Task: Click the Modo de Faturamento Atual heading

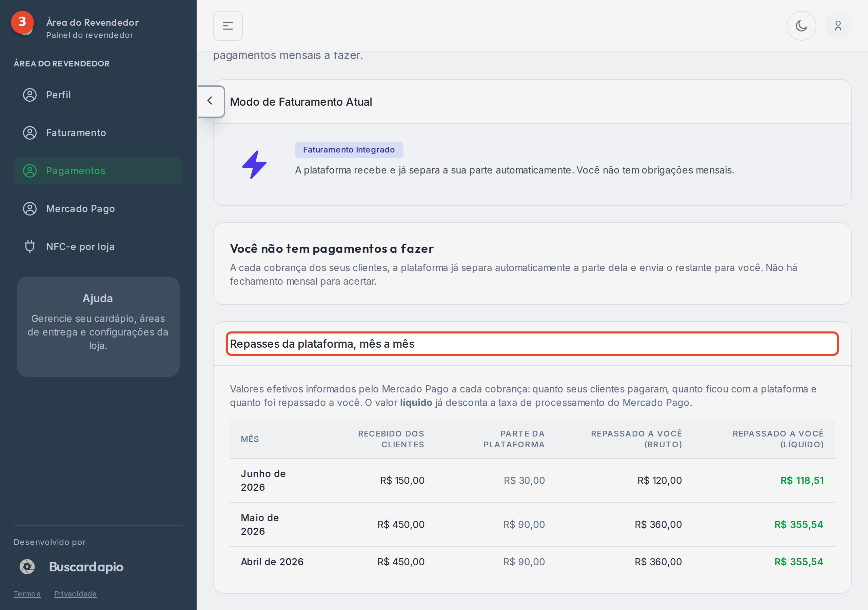Action: pos(301,102)
